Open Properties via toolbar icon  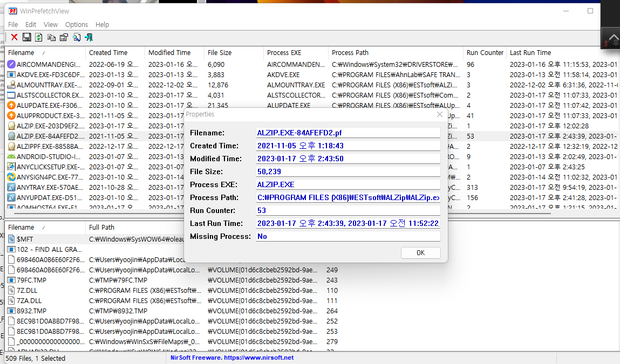64,37
